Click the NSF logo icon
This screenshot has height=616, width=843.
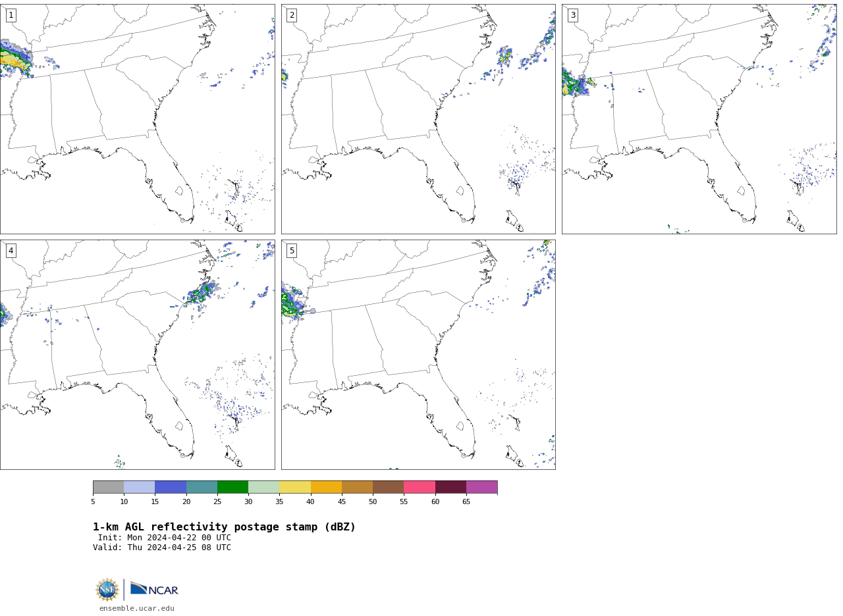tap(107, 590)
